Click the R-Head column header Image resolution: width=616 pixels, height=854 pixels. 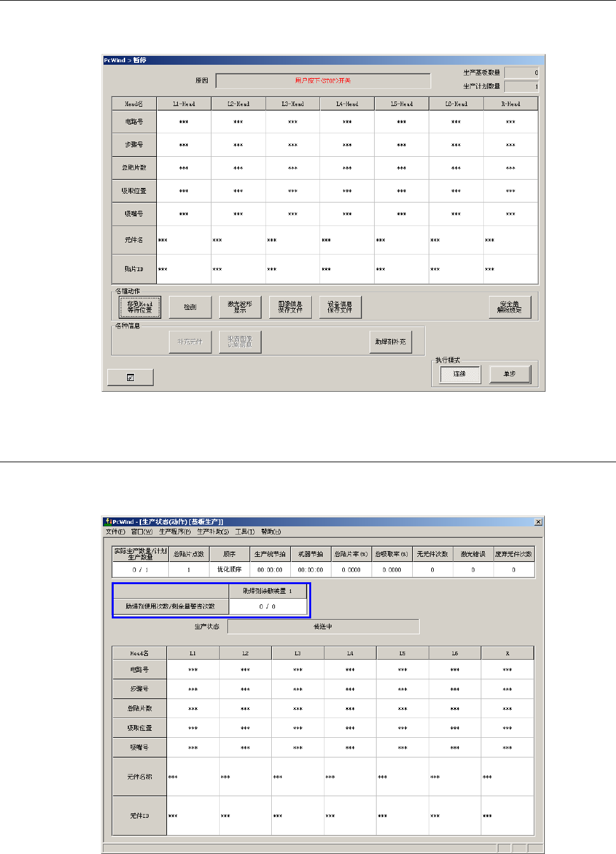pos(511,103)
